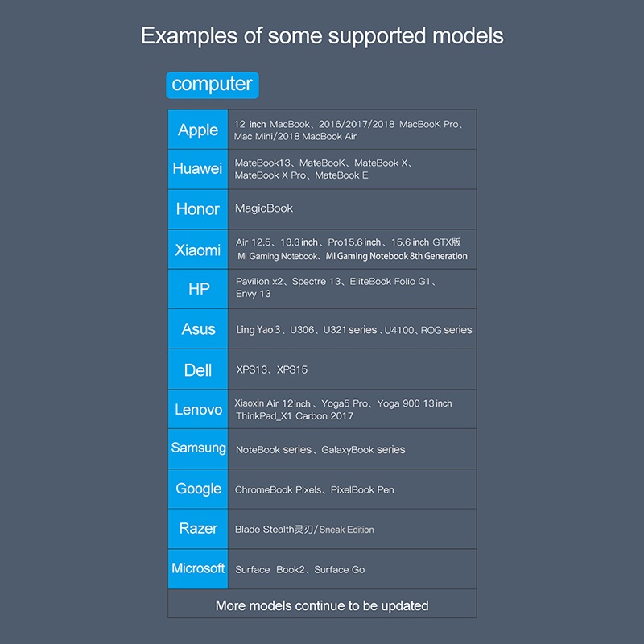The width and height of the screenshot is (644, 644).
Task: Click the blue 'computer' category tab
Action: pos(213,85)
